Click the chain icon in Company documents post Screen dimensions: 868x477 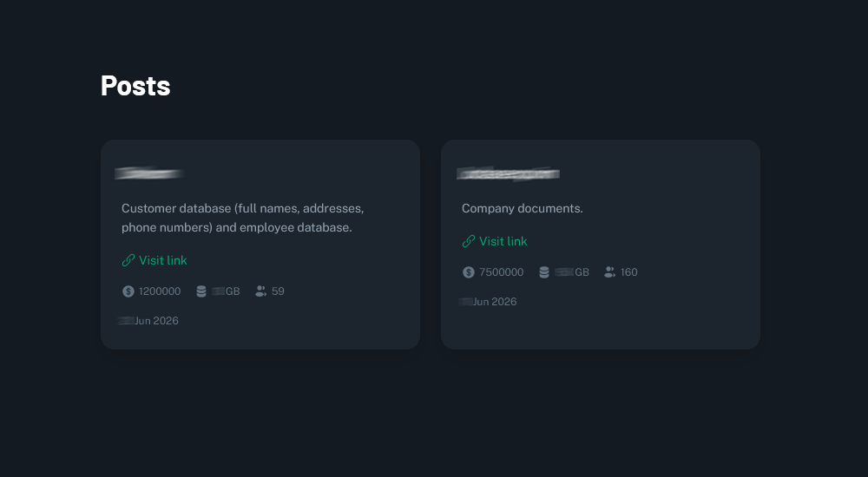pyautogui.click(x=469, y=241)
